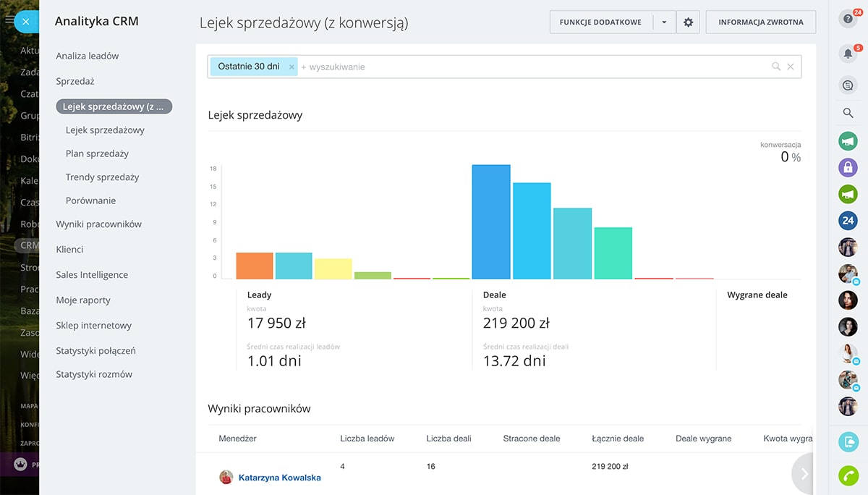Clear the search filter field
The width and height of the screenshot is (868, 495).
click(791, 67)
